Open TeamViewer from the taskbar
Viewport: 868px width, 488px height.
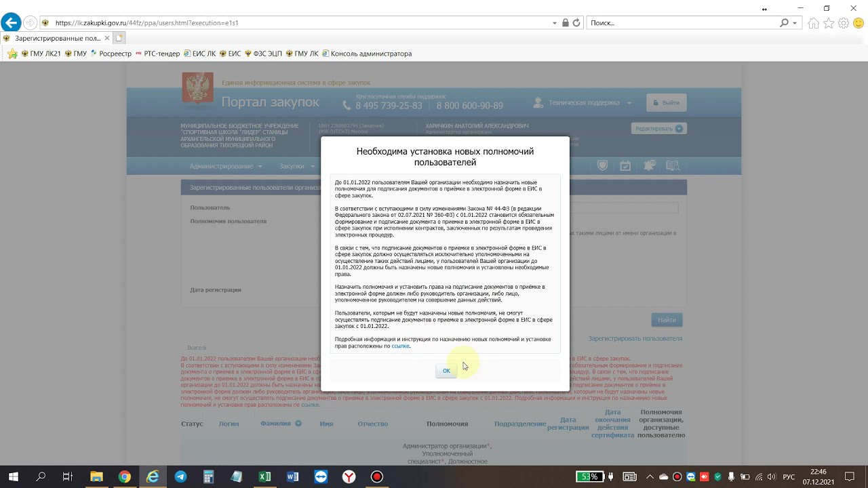click(x=321, y=476)
